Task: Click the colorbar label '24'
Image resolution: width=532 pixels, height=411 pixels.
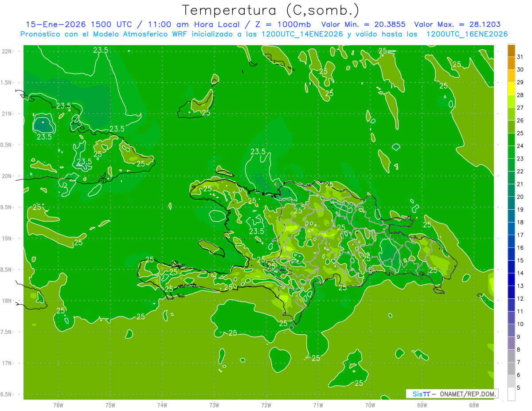Action: pos(520,146)
